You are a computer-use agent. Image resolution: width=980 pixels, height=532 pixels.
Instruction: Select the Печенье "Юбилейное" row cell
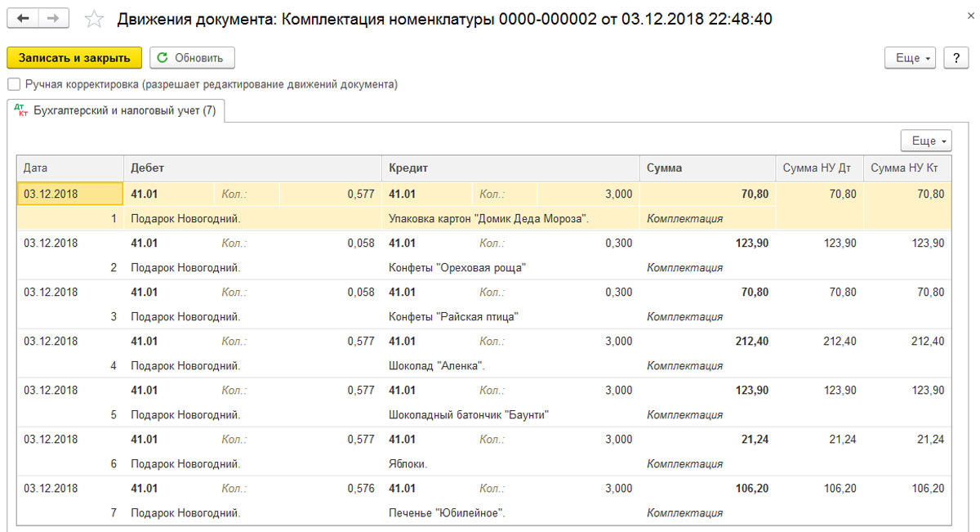[447, 513]
